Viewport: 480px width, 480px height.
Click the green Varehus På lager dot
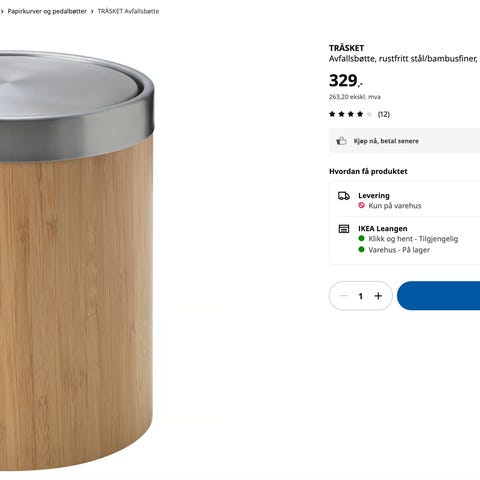361,249
